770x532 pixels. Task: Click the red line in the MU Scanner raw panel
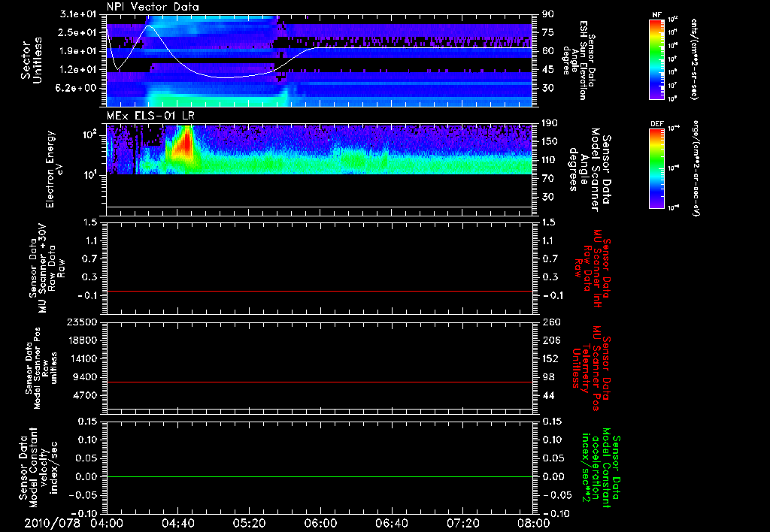[x=320, y=291]
